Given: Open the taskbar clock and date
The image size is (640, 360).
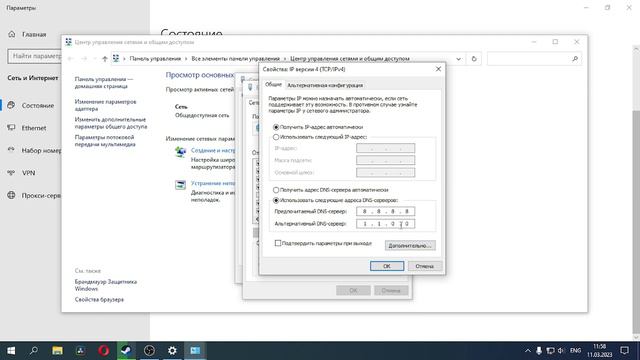Looking at the screenshot, I should coord(600,351).
